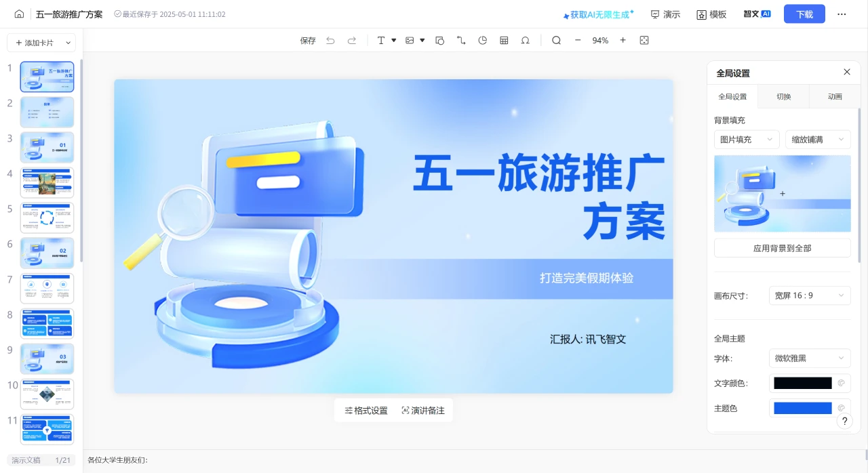Image resolution: width=868 pixels, height=473 pixels.
Task: Open the 主题色 theme color swatch
Action: point(802,407)
